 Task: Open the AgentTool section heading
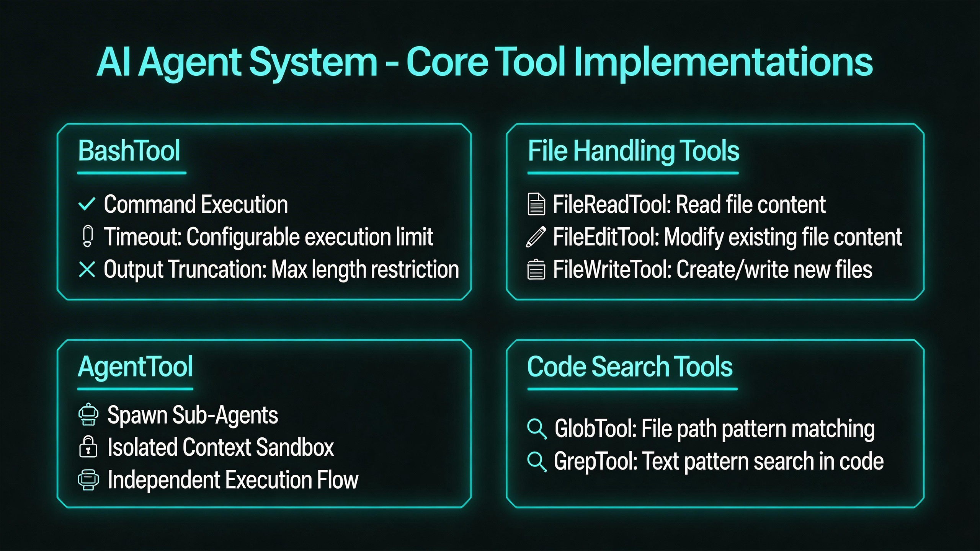135,367
